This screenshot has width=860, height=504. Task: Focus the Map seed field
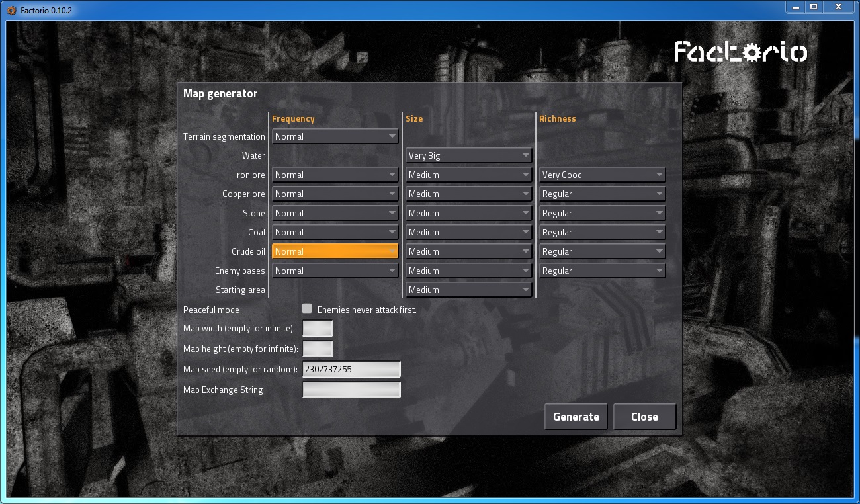tap(351, 370)
